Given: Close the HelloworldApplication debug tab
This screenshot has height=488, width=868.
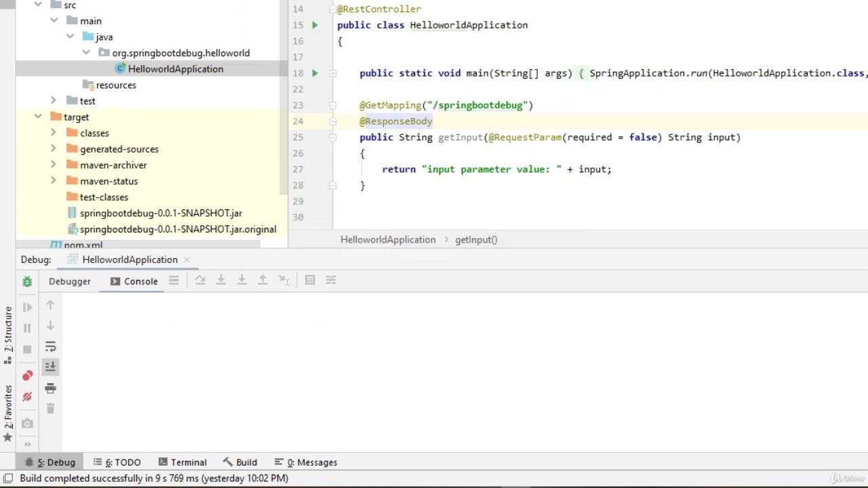Looking at the screenshot, I should click(x=186, y=260).
